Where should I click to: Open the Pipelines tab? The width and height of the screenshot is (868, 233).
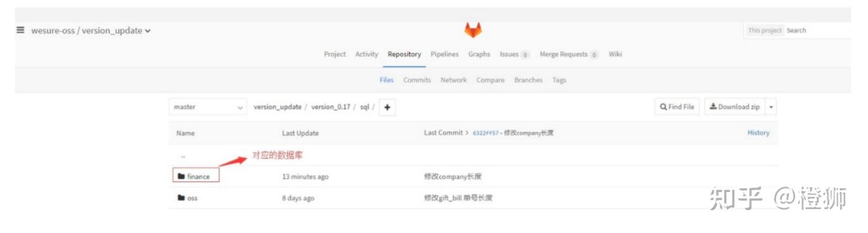click(x=445, y=54)
